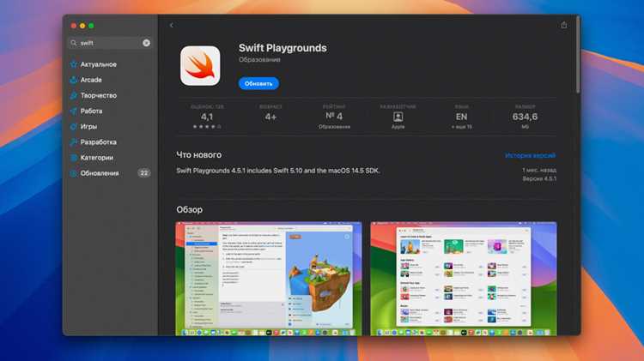Click the window's vertical scrollbar

[x=578, y=56]
